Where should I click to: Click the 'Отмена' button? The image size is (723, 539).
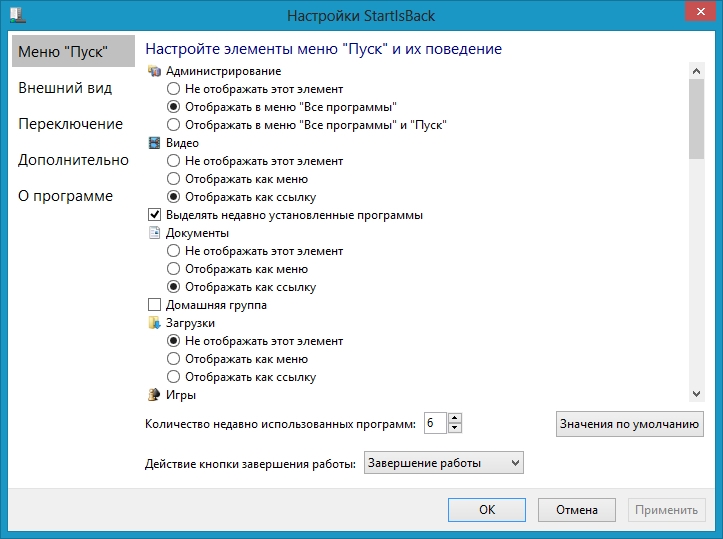(x=577, y=509)
